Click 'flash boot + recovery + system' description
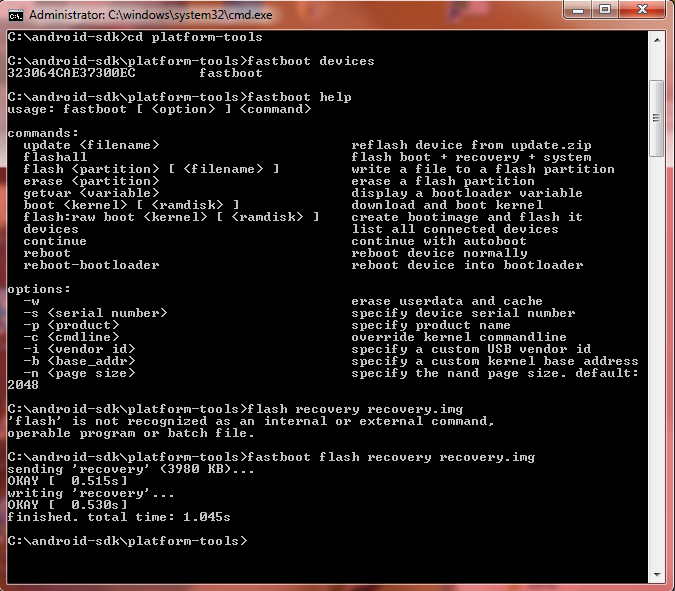 [x=471, y=157]
